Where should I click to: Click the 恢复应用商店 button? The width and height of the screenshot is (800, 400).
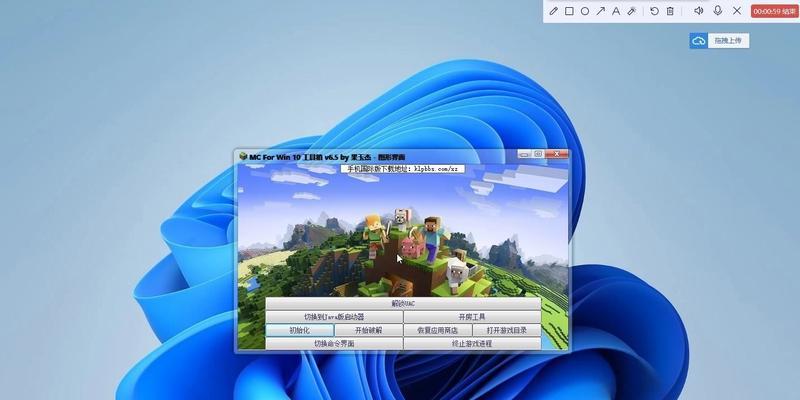(438, 330)
